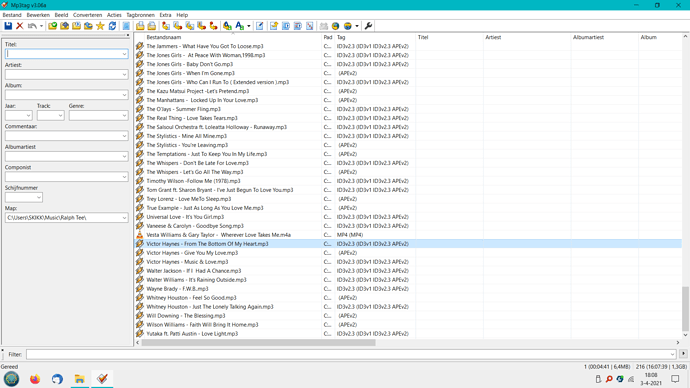Open the Converteren menu
Viewport: 690px width, 388px height.
coord(87,15)
